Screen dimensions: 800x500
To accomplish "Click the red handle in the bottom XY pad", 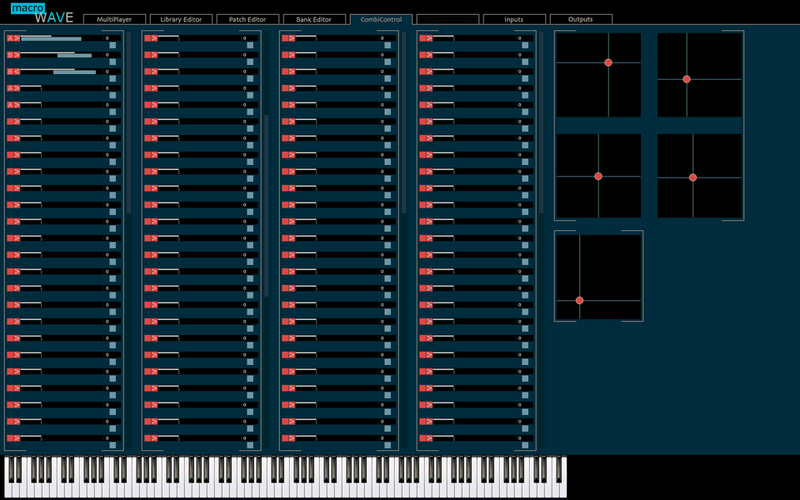I will [580, 301].
